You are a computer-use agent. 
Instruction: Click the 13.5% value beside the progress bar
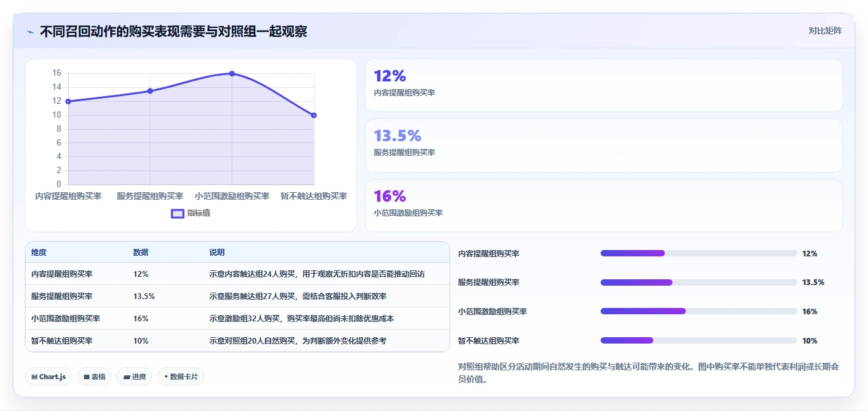click(x=813, y=282)
